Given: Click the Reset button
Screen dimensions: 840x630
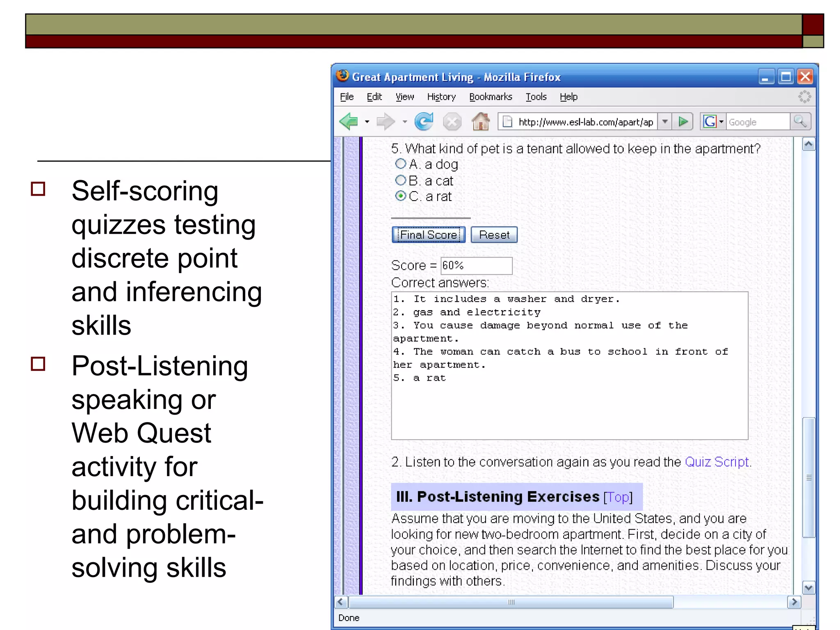Looking at the screenshot, I should pyautogui.click(x=494, y=235).
